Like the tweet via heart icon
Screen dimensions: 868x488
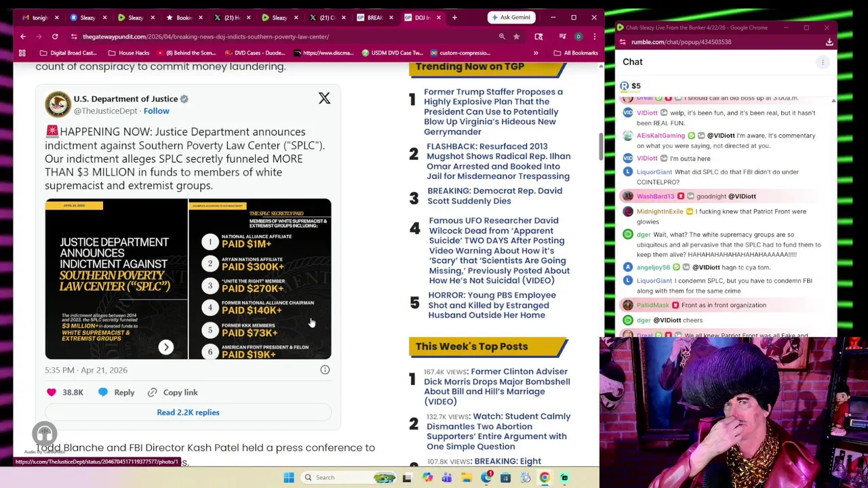52,392
